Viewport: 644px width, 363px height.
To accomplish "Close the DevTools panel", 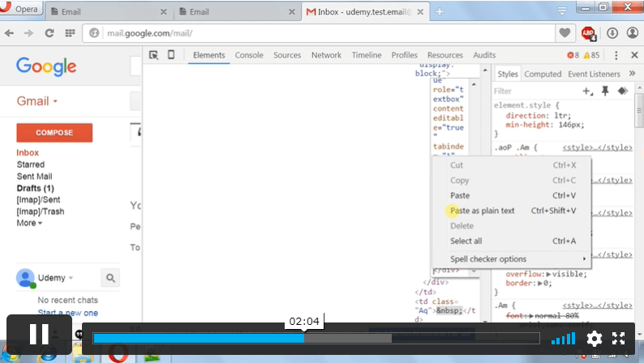I will 634,55.
